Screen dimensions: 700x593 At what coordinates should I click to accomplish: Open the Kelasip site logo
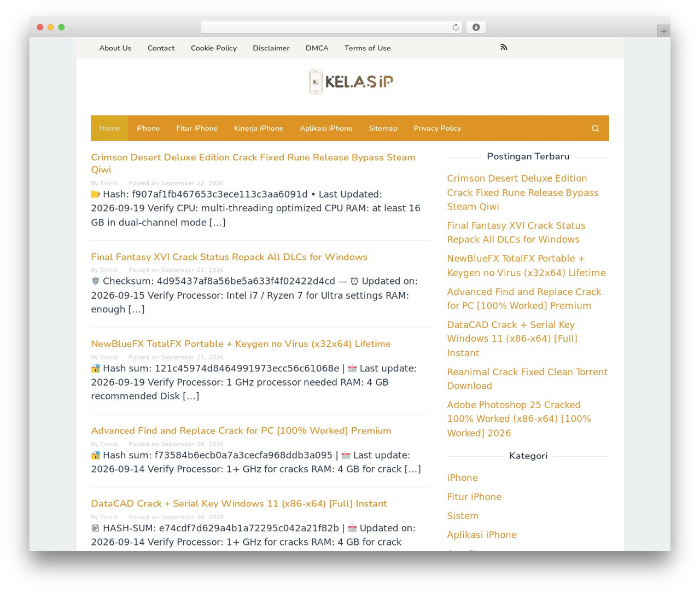coord(351,82)
